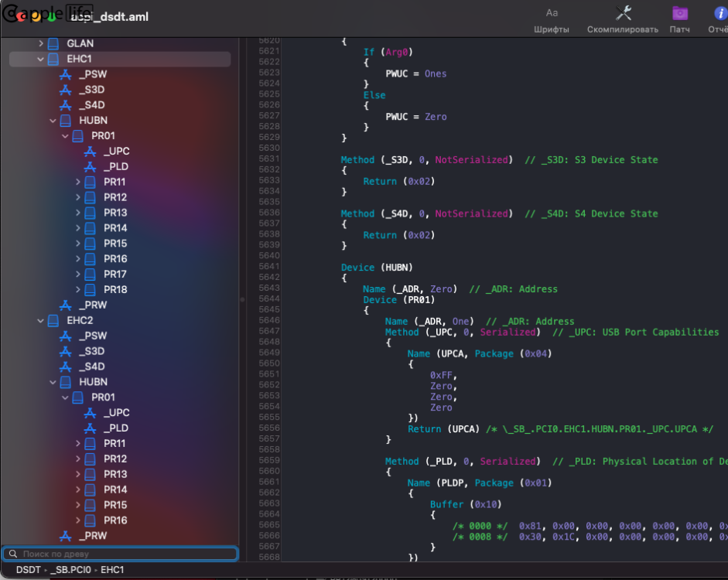Select _S3D method icon under EHC2
The width and height of the screenshot is (728, 580).
click(x=66, y=351)
